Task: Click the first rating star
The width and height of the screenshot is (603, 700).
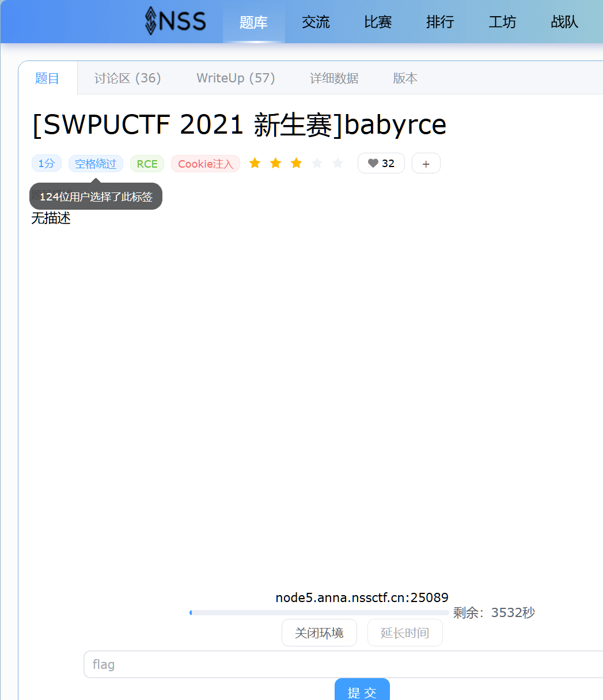Action: click(255, 164)
